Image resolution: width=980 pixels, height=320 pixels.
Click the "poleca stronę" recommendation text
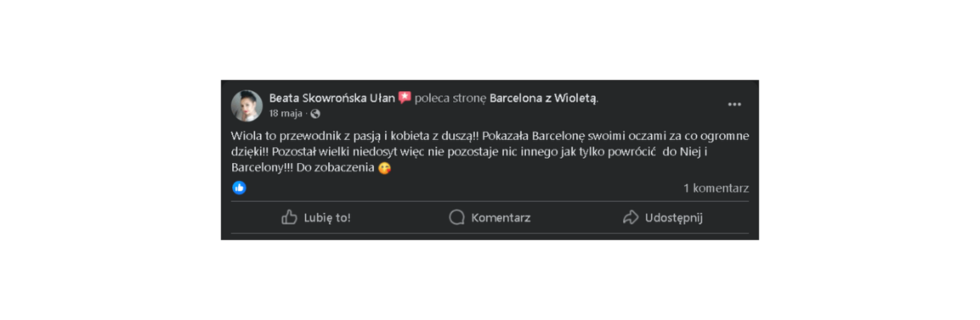pyautogui.click(x=450, y=98)
